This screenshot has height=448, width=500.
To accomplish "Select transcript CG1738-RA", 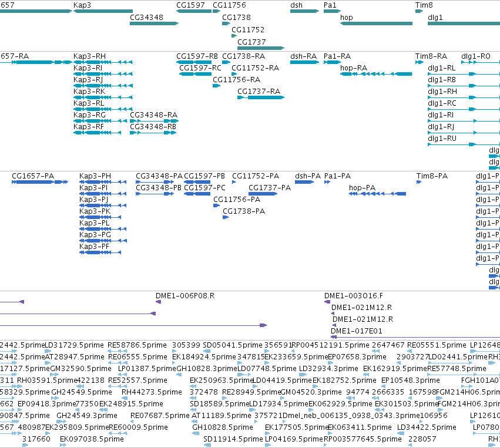I will click(226, 62).
